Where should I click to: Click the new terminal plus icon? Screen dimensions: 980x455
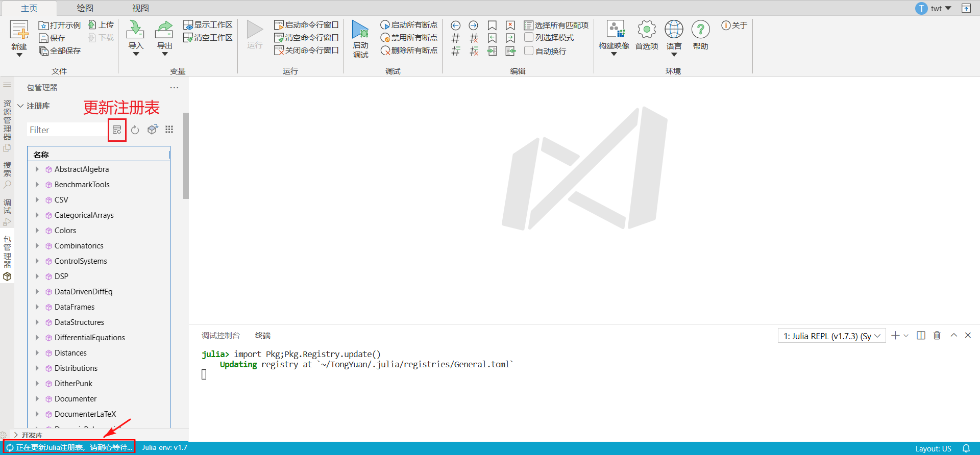tap(895, 335)
